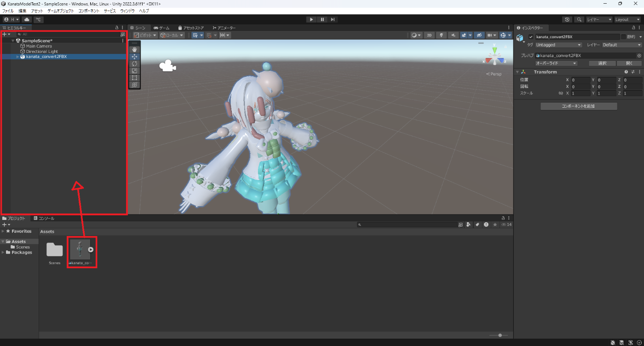Screen dimensions: 644x346
Task: Switch to the ゲーム (Game) tab
Action: (161, 28)
